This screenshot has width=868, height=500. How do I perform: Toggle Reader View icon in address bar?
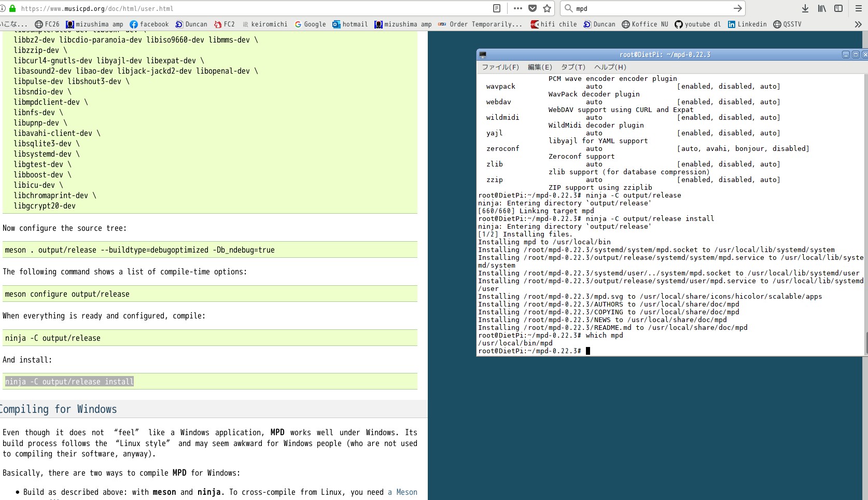[496, 8]
